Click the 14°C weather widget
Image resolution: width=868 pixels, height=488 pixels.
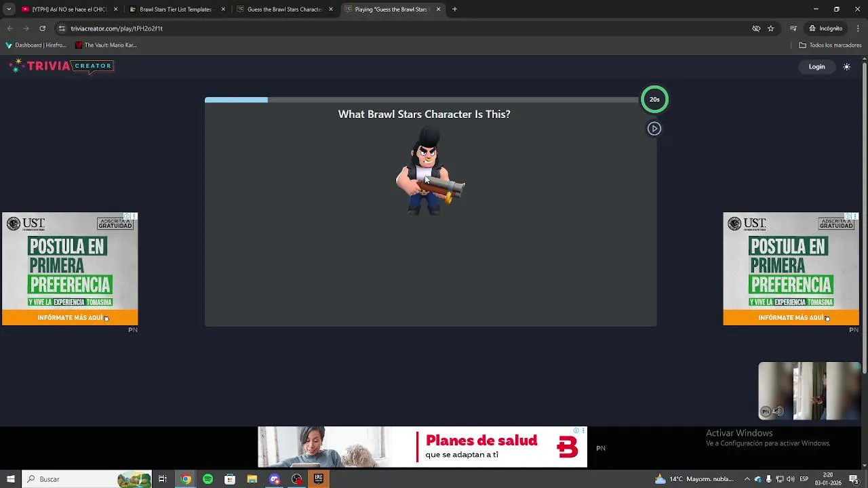pos(694,479)
